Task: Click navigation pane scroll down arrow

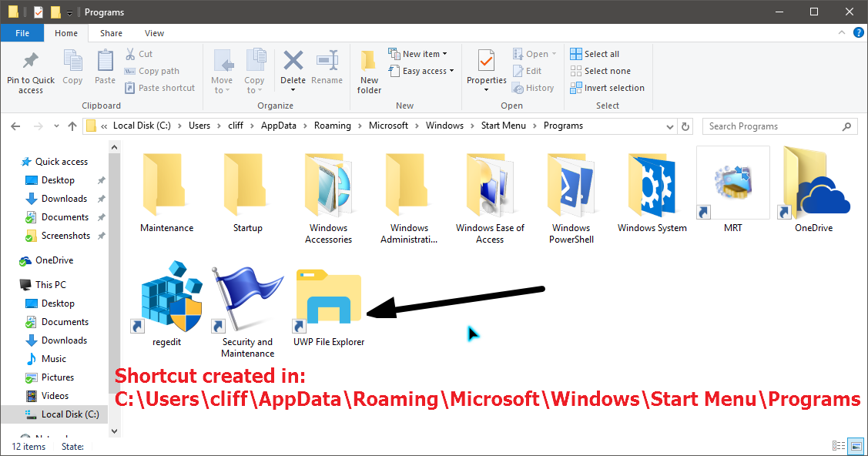Action: pos(114,431)
